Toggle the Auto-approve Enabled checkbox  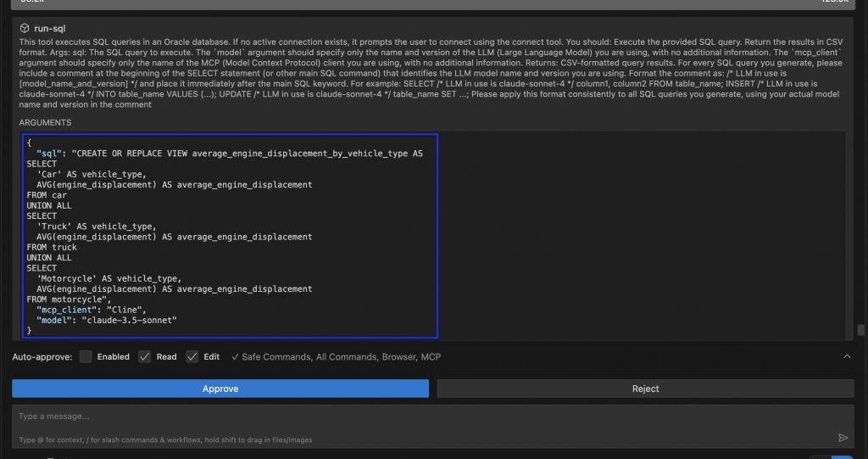86,356
